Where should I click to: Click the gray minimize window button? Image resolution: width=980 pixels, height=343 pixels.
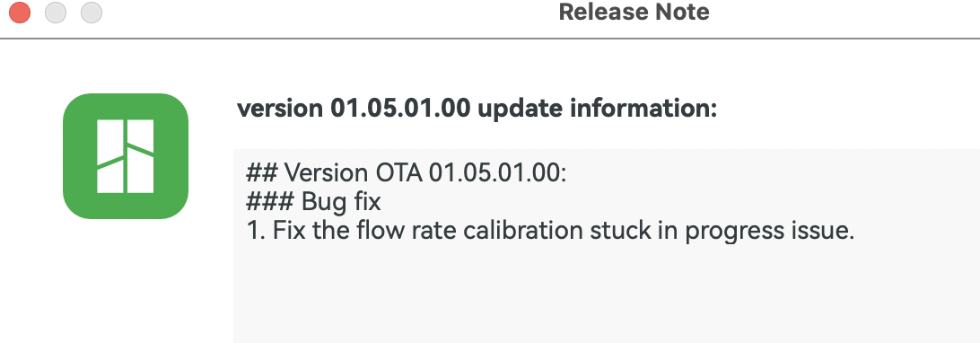56,13
